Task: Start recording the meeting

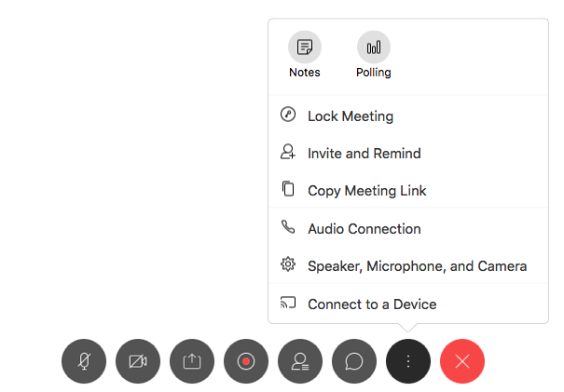Action: pos(246,361)
